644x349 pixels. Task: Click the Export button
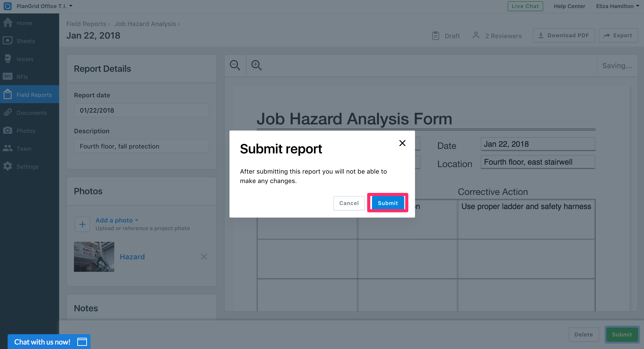[x=618, y=35]
